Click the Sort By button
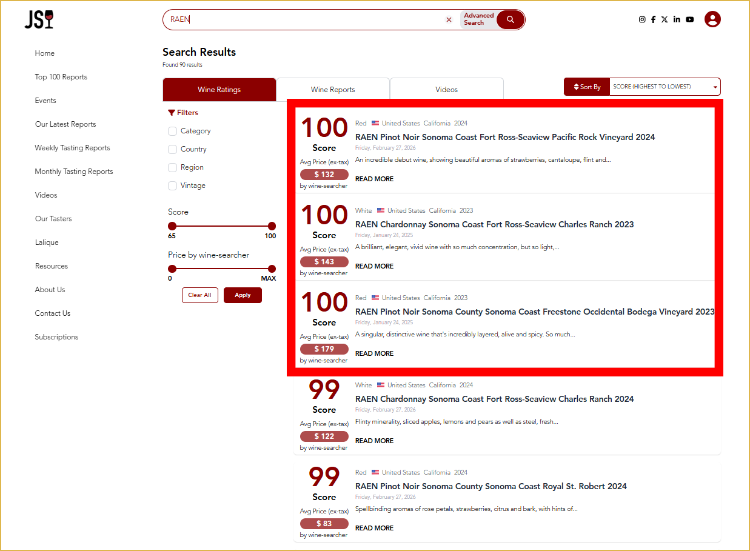The width and height of the screenshot is (750, 551). point(587,87)
